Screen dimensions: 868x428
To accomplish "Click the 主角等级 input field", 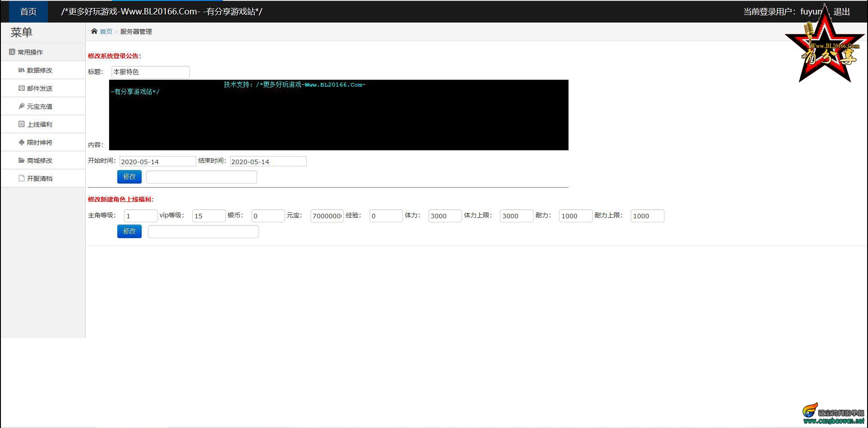I will click(141, 216).
